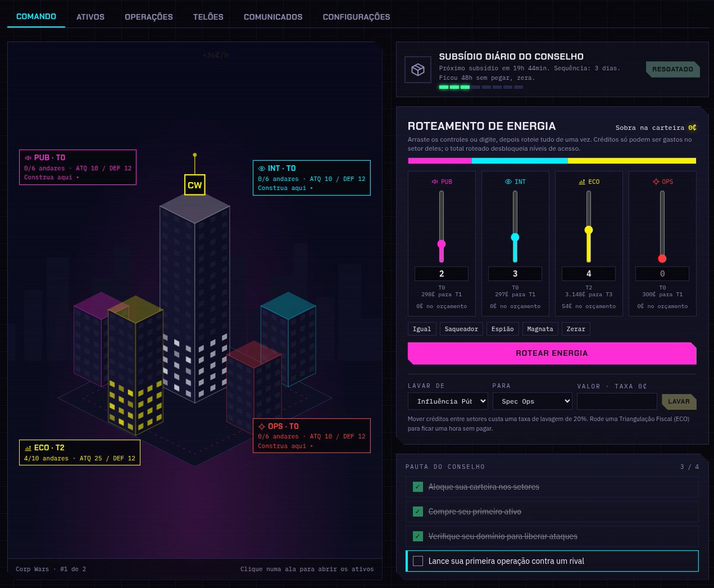Click the LAVAR button
The image size is (714, 588).
point(679,401)
